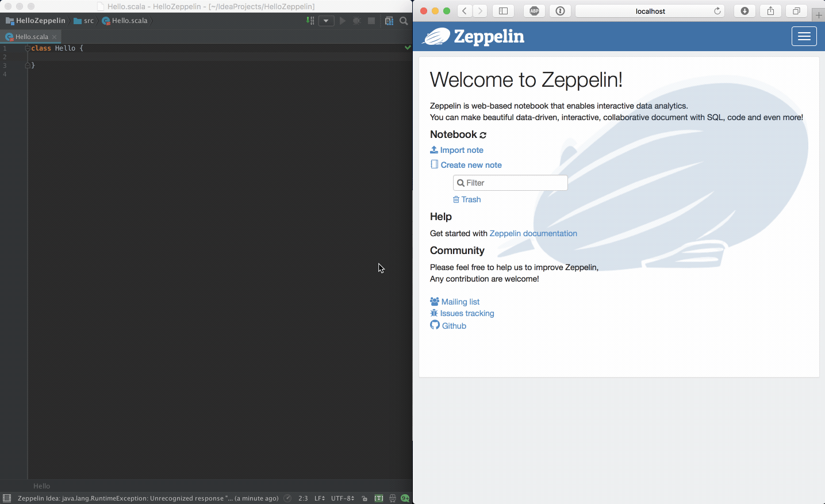Click the closing brace fold marker
Viewport: 825px width, 504px height.
tap(27, 66)
